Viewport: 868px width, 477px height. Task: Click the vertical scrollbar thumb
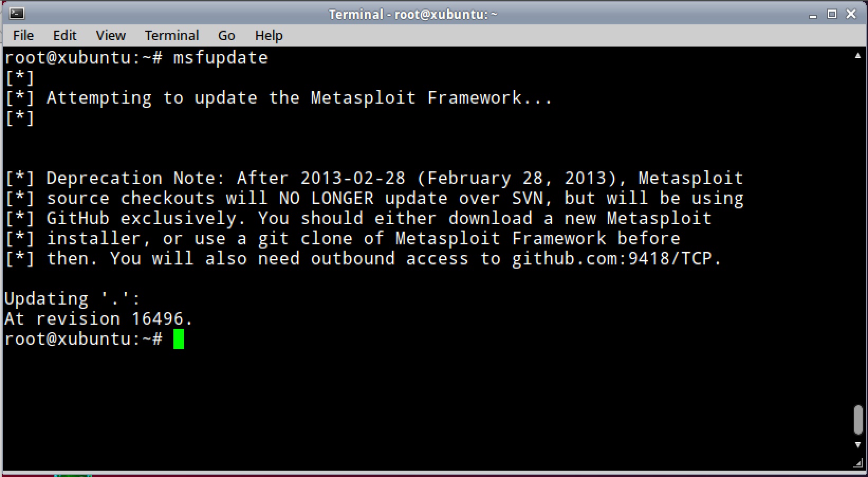coord(858,420)
